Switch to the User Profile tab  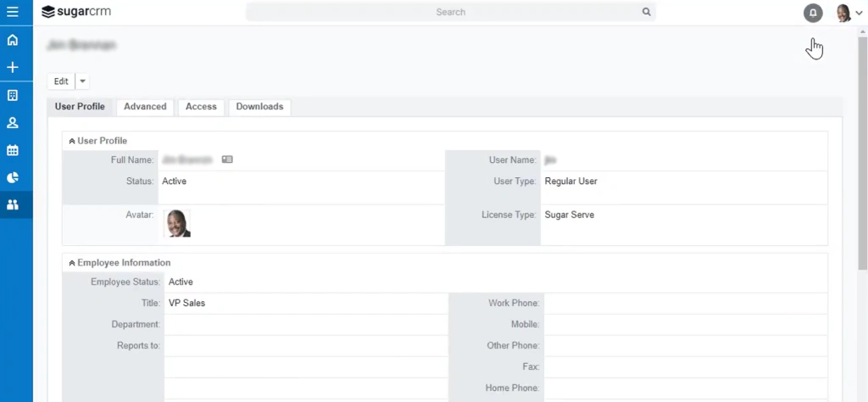80,107
